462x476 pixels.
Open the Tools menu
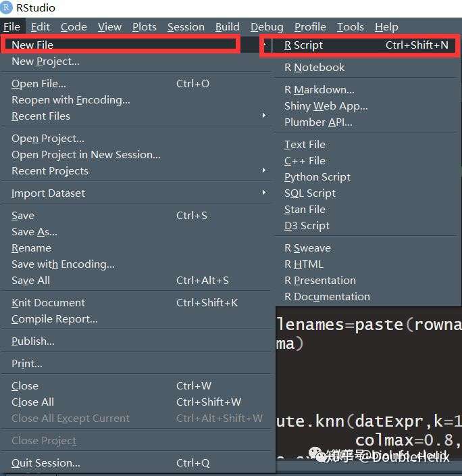pyautogui.click(x=351, y=27)
